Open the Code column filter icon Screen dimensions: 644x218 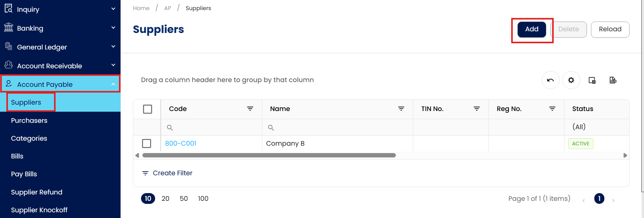[x=250, y=109]
